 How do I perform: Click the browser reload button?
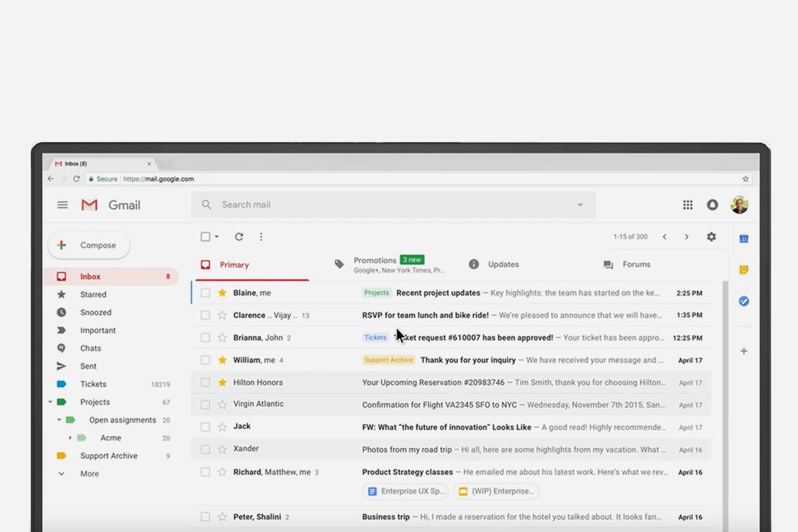[x=76, y=179]
